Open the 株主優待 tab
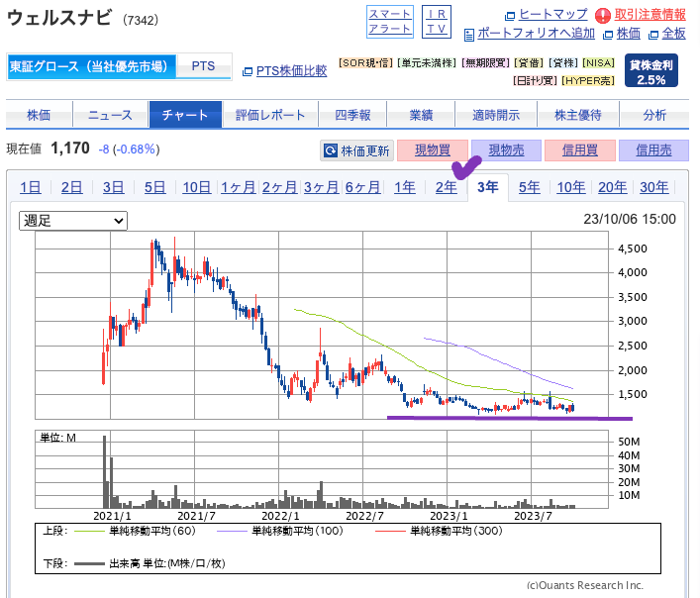This screenshot has width=700, height=598. 578,115
